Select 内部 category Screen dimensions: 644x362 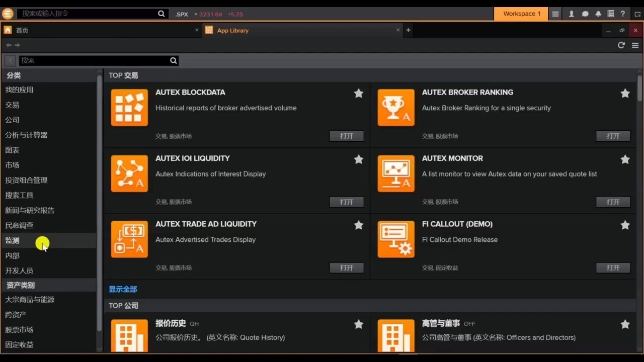[48, 255]
